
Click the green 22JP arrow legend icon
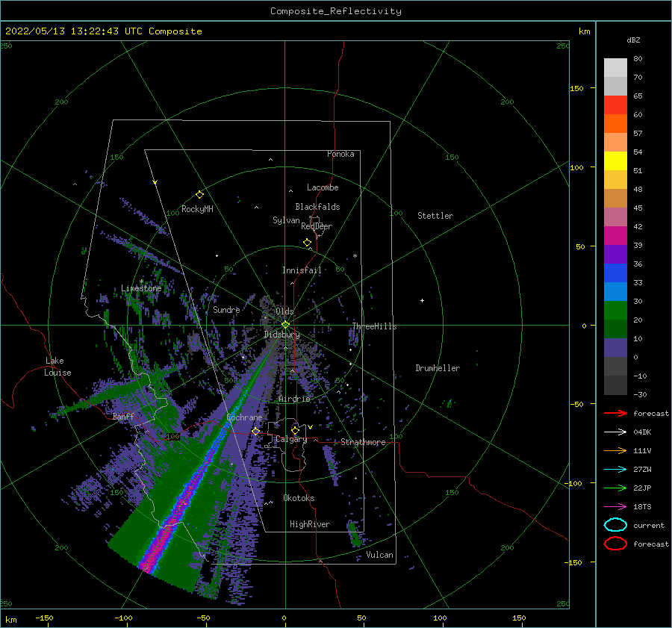[x=615, y=488]
